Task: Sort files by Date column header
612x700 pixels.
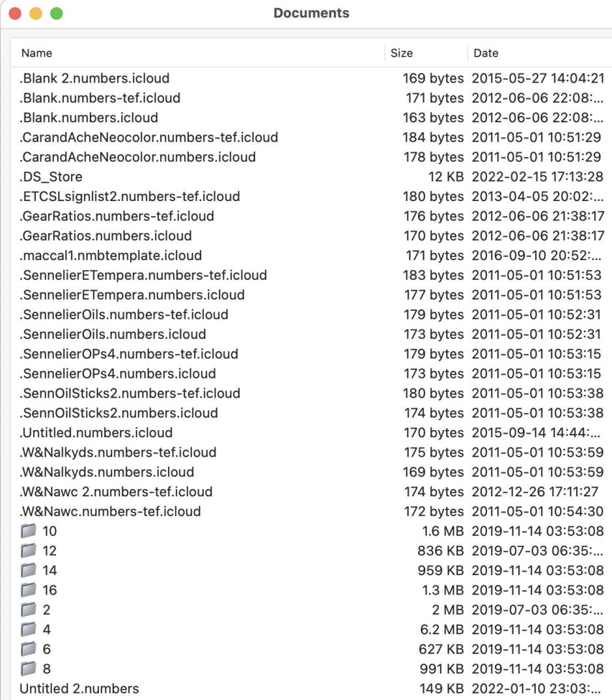Action: (486, 53)
